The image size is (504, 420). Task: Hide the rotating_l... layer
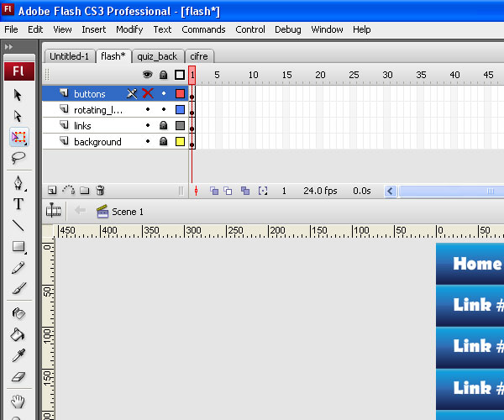148,109
